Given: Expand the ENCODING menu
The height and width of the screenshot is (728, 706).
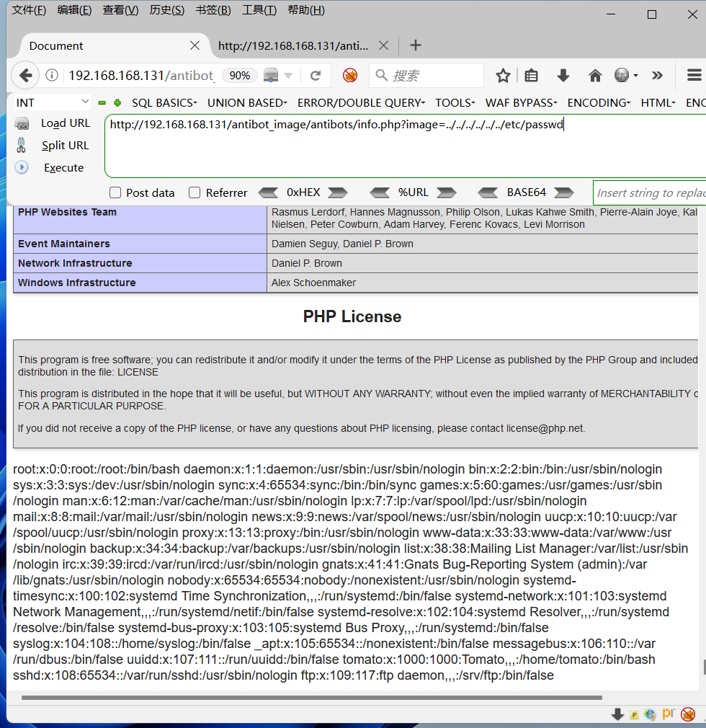Looking at the screenshot, I should click(x=599, y=102).
